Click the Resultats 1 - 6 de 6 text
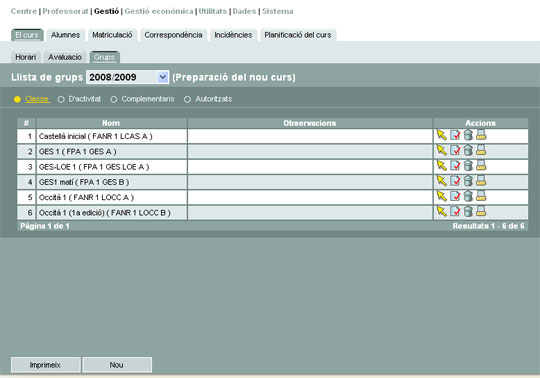 click(488, 226)
